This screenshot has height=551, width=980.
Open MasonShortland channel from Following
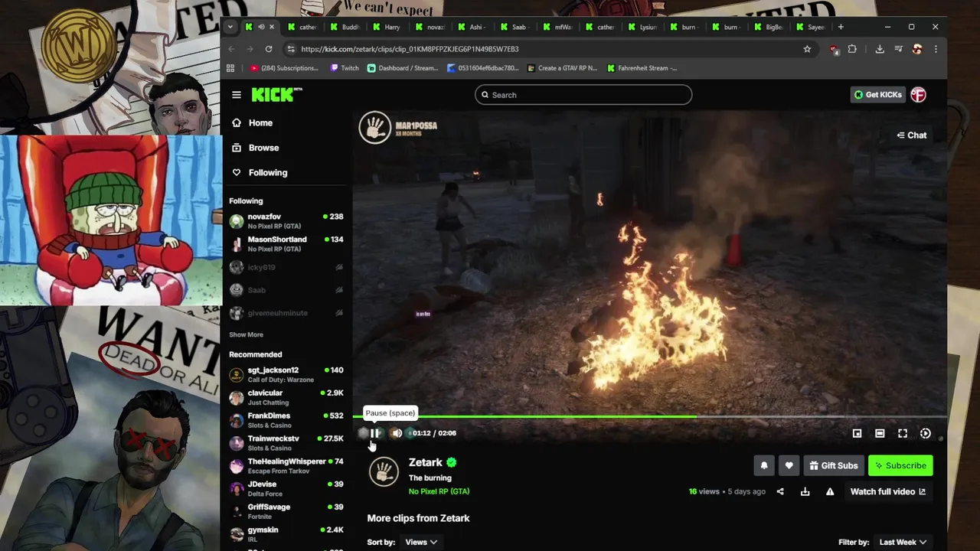(286, 244)
